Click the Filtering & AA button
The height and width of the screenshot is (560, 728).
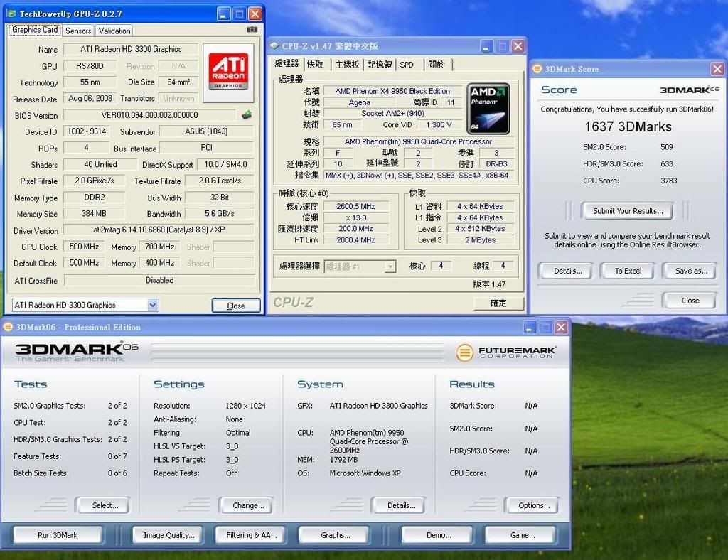pyautogui.click(x=251, y=535)
